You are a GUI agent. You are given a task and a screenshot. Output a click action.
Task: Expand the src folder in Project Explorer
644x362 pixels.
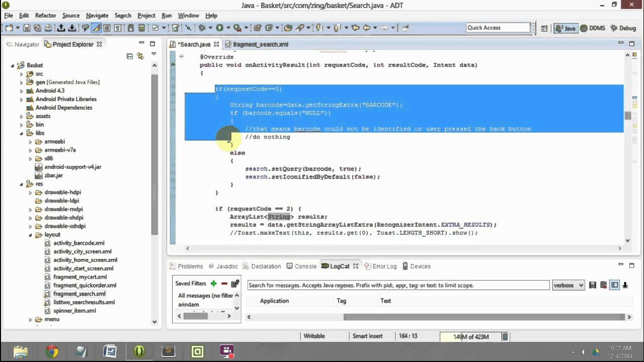22,74
